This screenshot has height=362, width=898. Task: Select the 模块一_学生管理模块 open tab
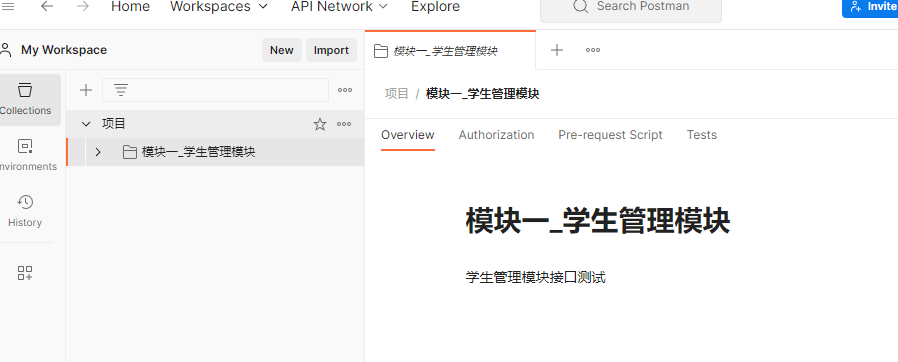(x=450, y=51)
